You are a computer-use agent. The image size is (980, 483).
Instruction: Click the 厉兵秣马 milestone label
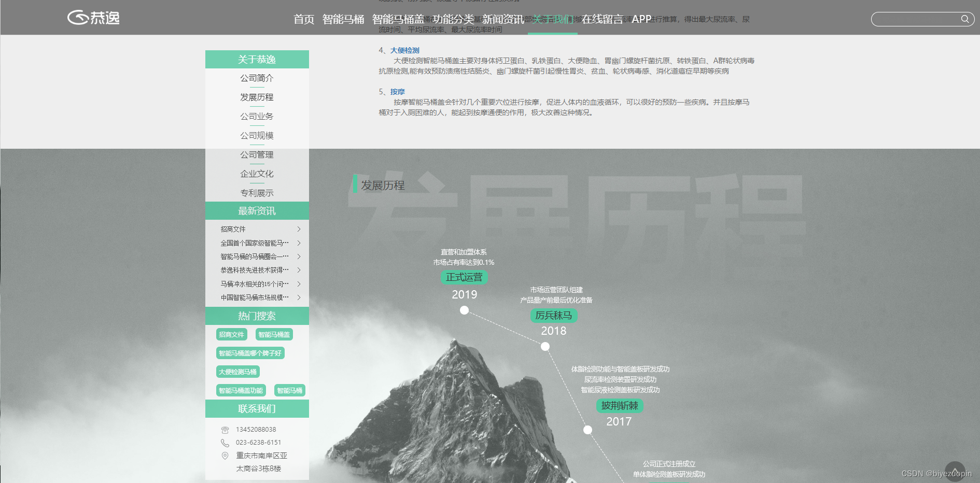tap(554, 315)
